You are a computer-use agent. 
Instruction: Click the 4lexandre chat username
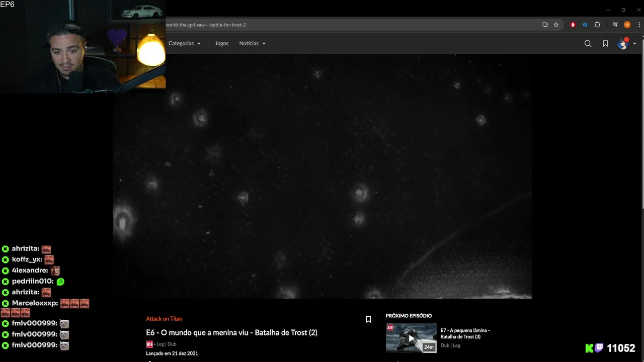[30, 270]
